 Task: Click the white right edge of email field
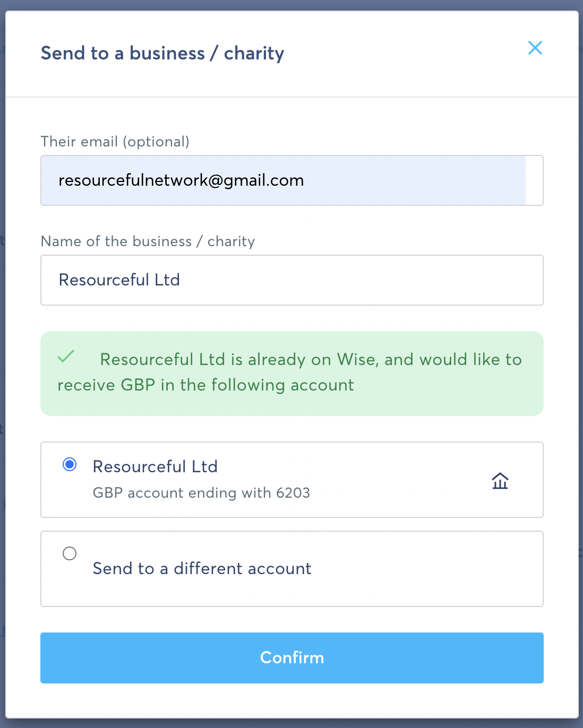click(x=534, y=180)
